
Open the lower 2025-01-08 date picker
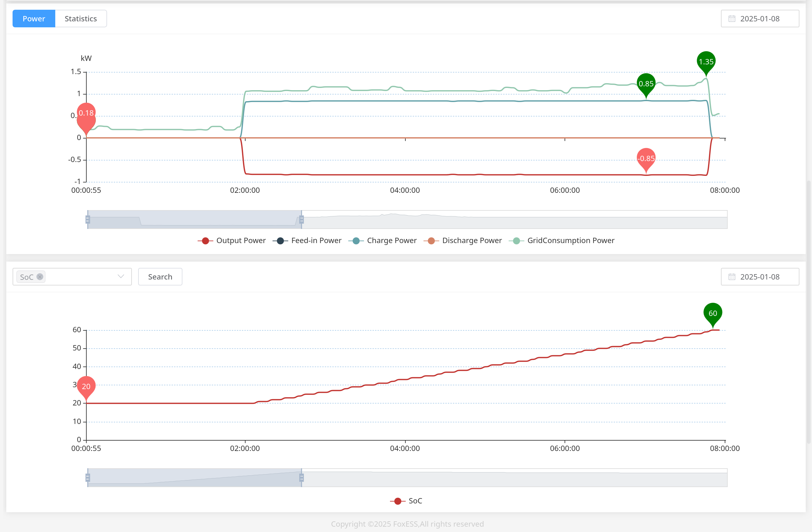pyautogui.click(x=760, y=277)
